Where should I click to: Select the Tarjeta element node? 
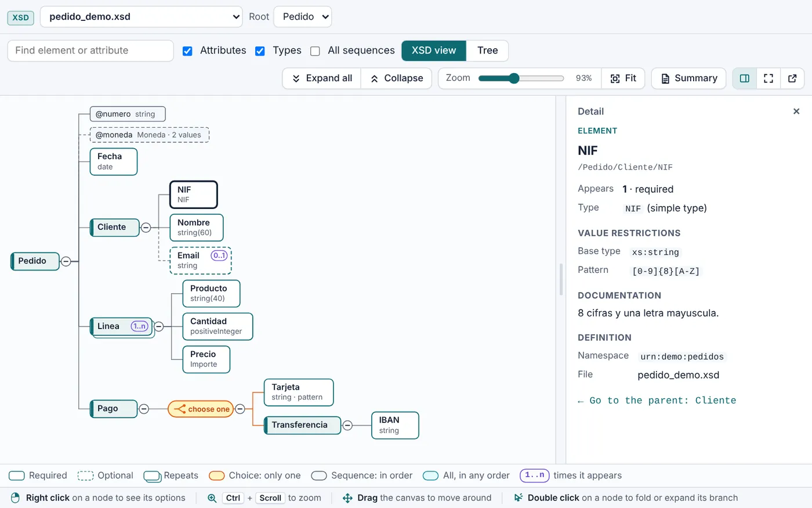point(299,392)
